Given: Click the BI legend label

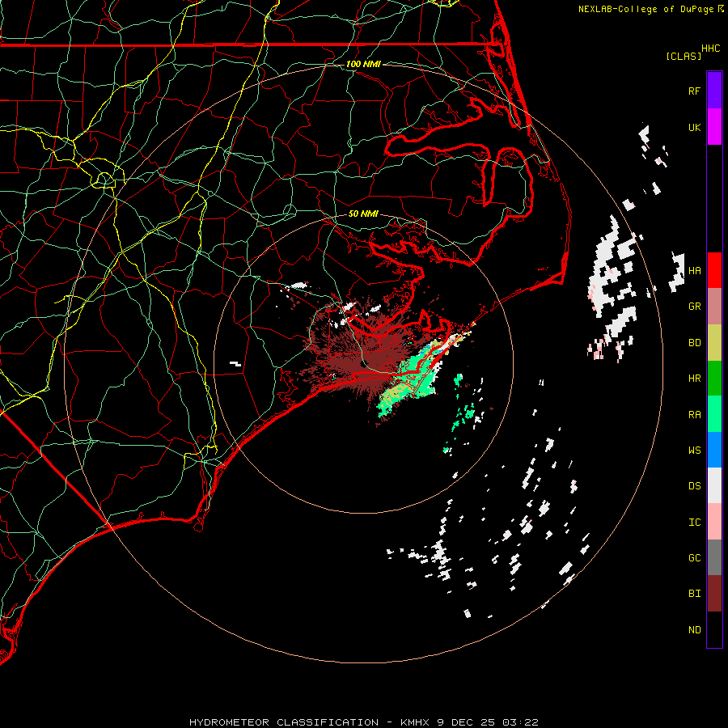Looking at the screenshot, I should 694,594.
